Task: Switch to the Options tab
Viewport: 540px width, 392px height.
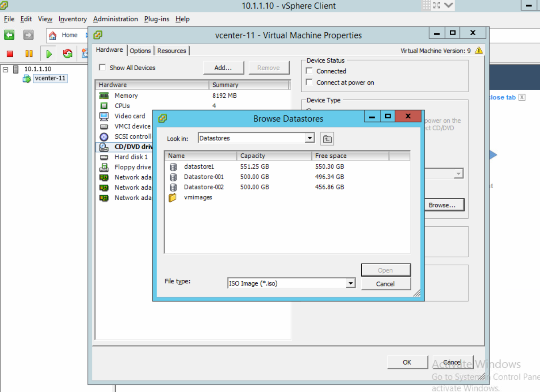Action: click(140, 51)
